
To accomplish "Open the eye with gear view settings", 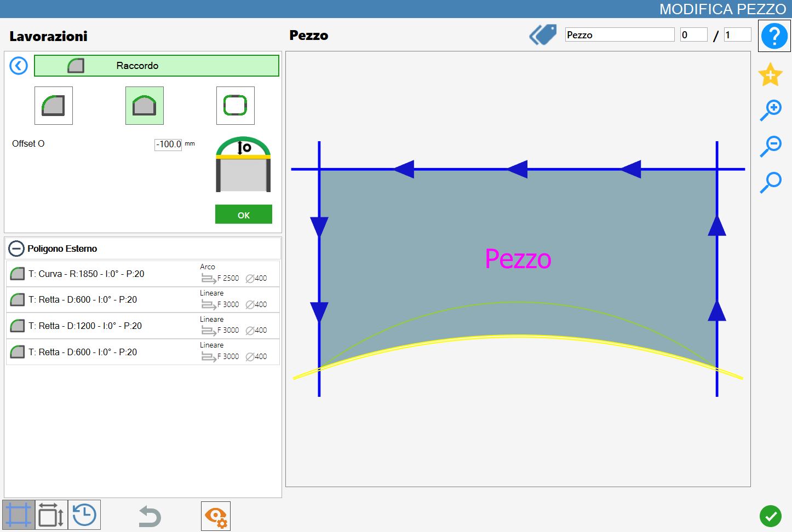I will tap(216, 516).
